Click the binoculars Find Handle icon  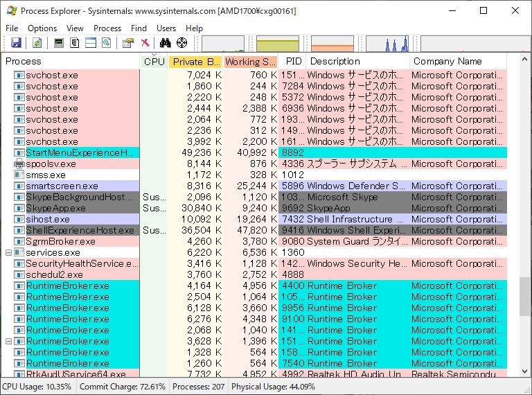[x=166, y=43]
